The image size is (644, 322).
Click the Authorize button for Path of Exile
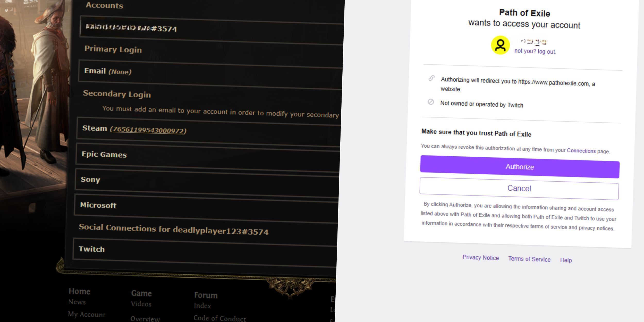click(x=519, y=166)
